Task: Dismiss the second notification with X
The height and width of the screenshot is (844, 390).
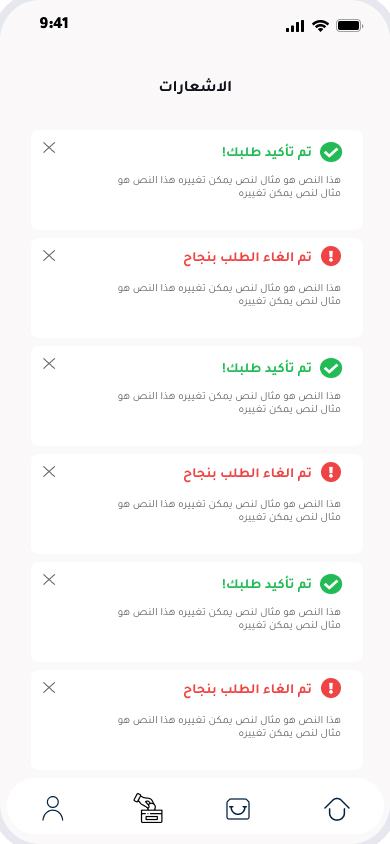Action: click(x=49, y=256)
